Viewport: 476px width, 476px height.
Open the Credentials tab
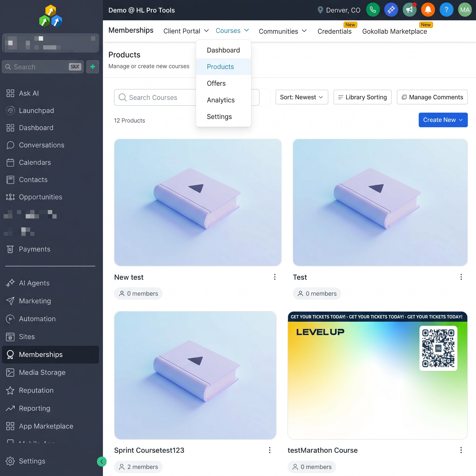pos(334,31)
